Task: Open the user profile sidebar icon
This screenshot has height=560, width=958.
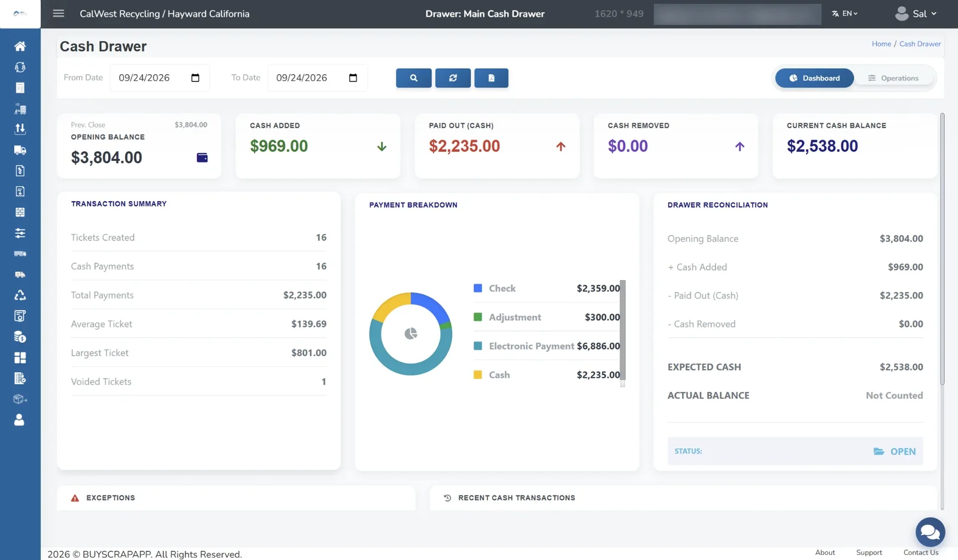Action: pyautogui.click(x=20, y=420)
